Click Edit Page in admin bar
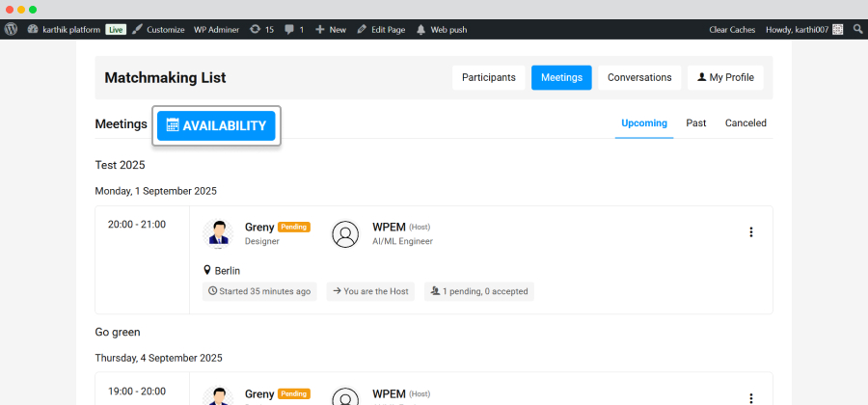 tap(381, 30)
